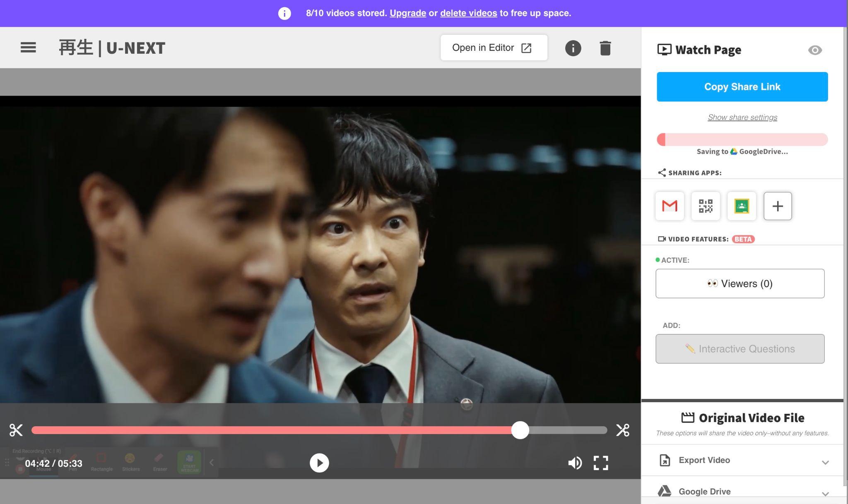Seek on unplayed gray timeline portion
Image resolution: width=848 pixels, height=504 pixels.
click(568, 430)
